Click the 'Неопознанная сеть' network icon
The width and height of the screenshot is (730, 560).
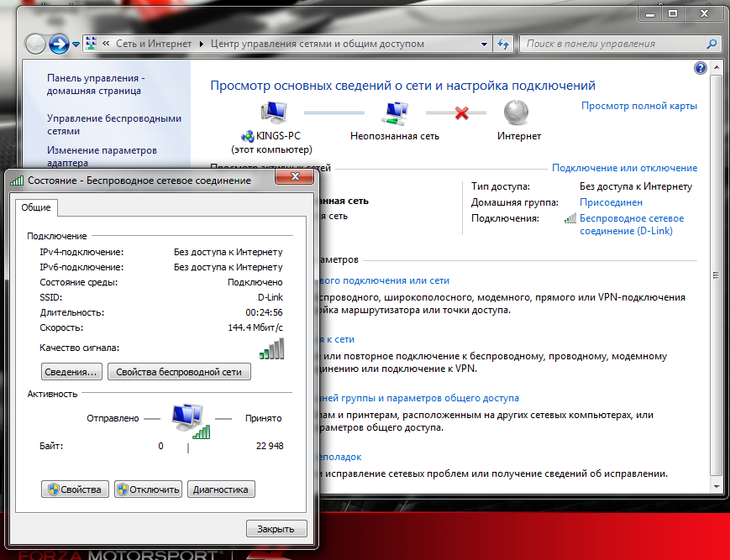[x=395, y=113]
